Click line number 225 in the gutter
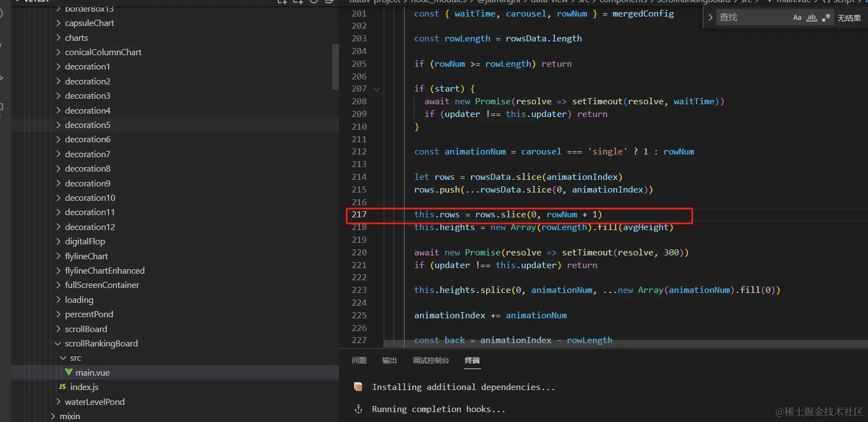The height and width of the screenshot is (422, 868). (x=359, y=316)
